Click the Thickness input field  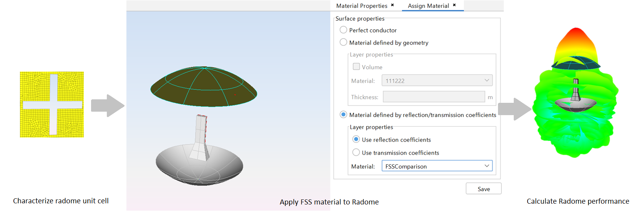(x=434, y=97)
